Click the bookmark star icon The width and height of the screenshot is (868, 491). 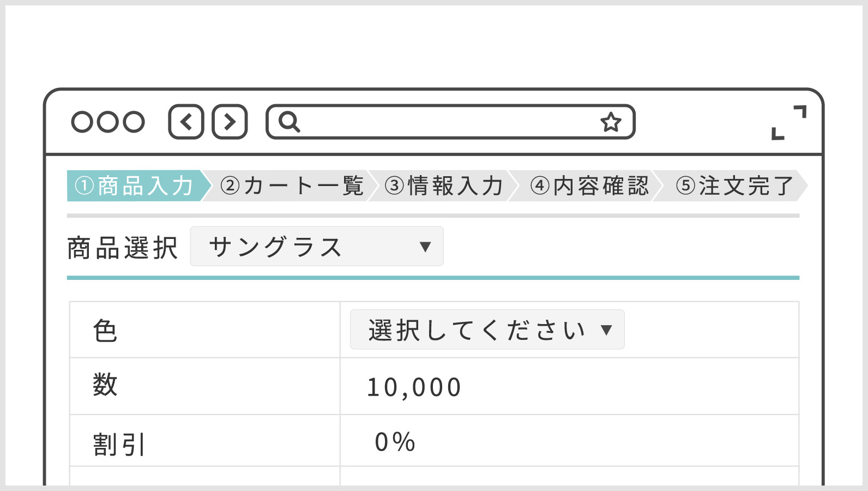coord(611,122)
